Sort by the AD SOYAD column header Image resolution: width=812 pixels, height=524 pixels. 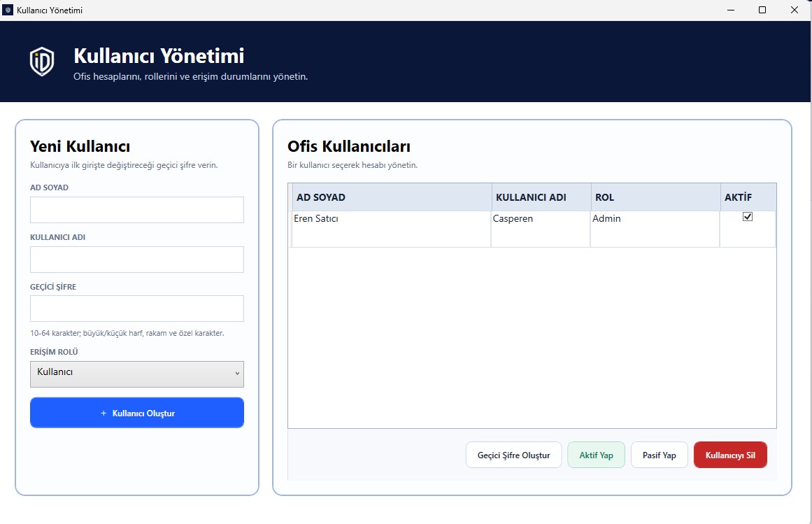pyautogui.click(x=392, y=197)
